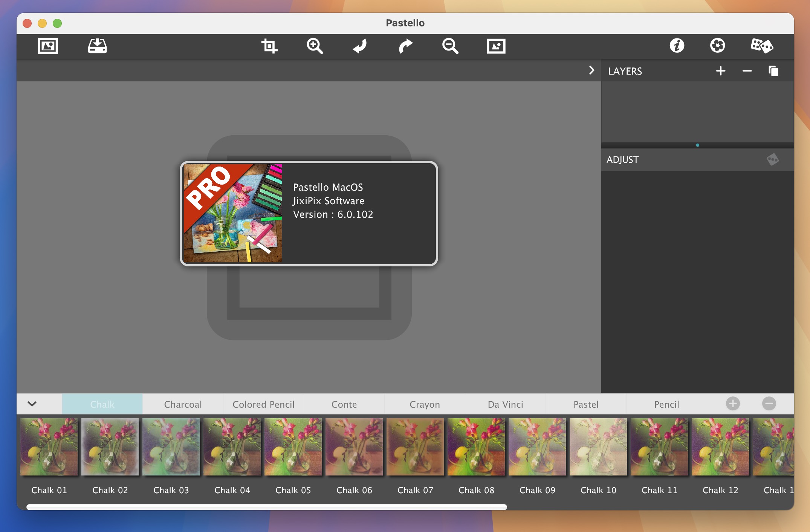810x532 pixels.
Task: Open the preferences gear icon
Action: pos(718,46)
